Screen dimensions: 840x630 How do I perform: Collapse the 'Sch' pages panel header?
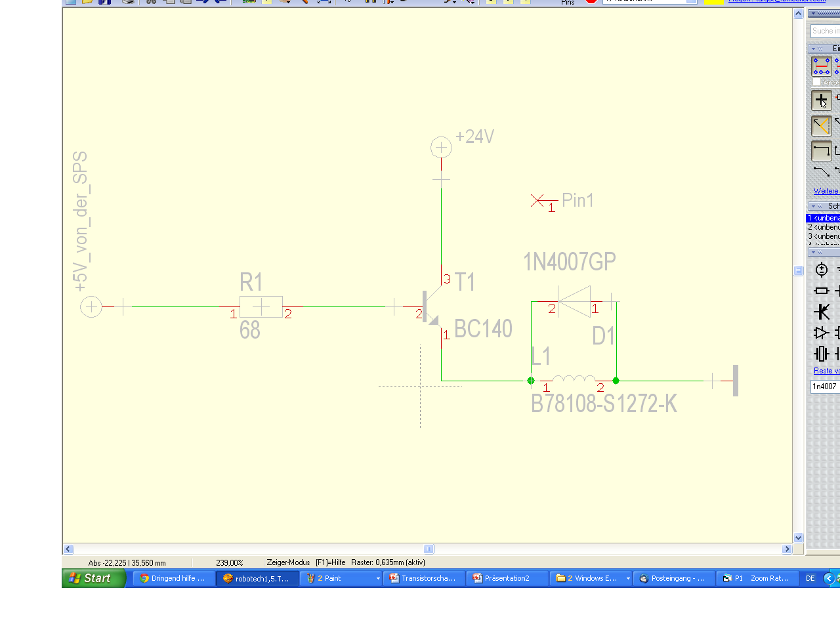click(814, 206)
